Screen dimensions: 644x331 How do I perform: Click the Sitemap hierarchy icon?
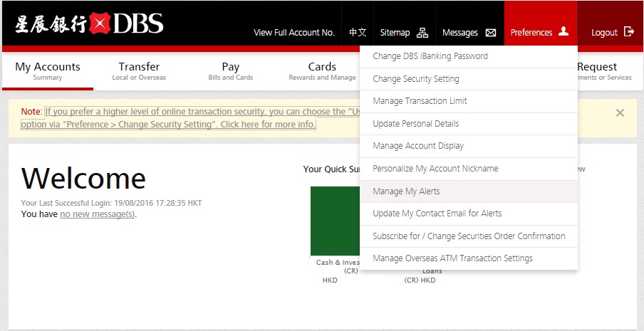point(422,33)
